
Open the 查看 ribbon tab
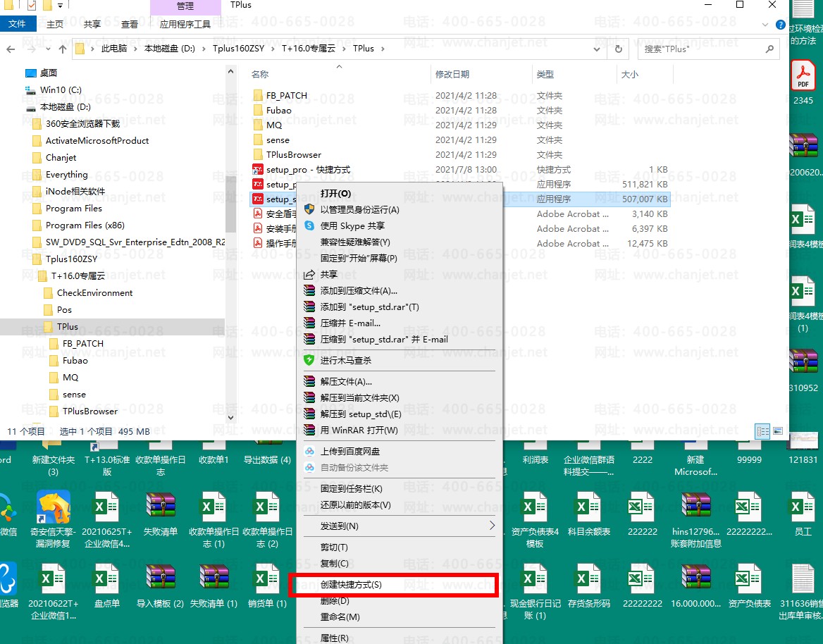129,24
